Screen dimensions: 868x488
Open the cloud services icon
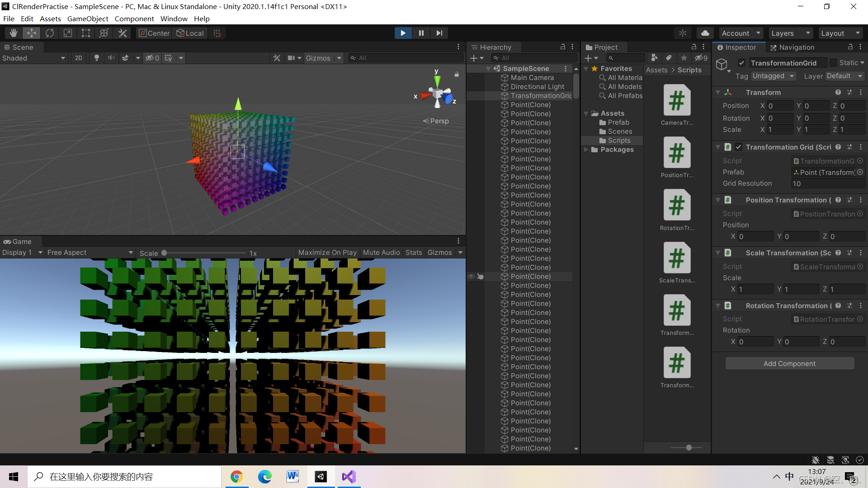pos(705,33)
